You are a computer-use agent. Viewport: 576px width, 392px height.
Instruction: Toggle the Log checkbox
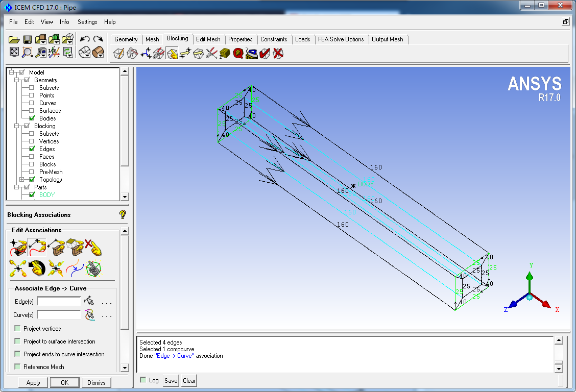(x=143, y=380)
